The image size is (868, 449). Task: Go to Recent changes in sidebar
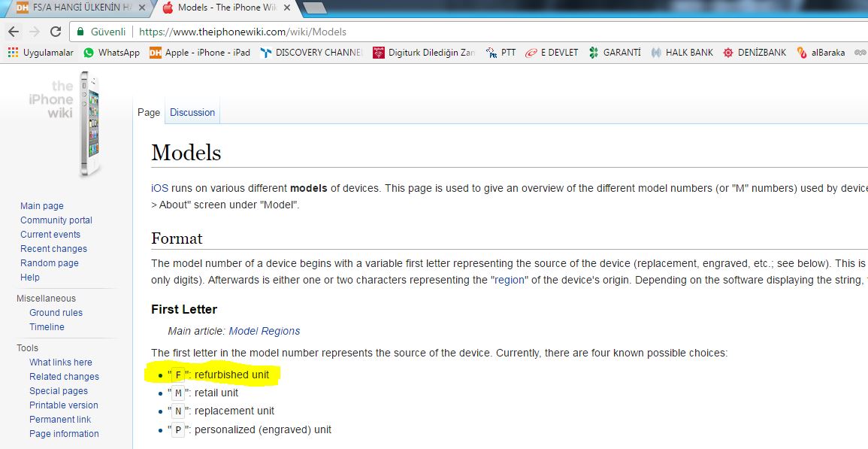tap(53, 249)
